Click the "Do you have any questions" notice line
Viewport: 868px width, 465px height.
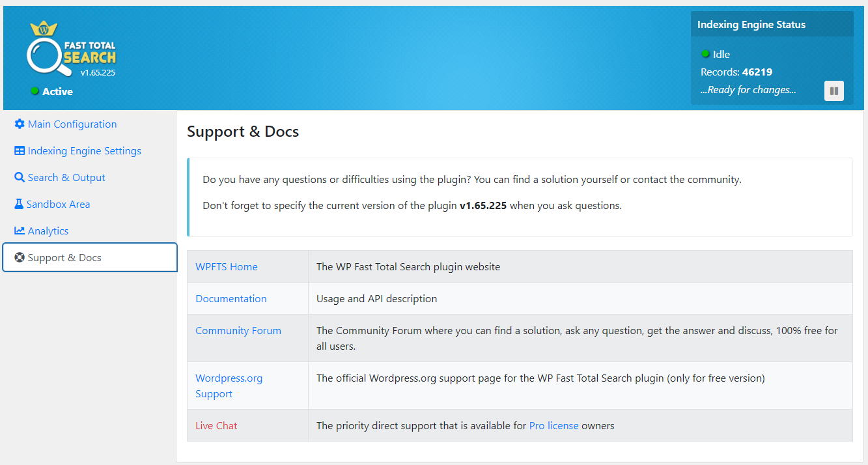click(x=472, y=179)
